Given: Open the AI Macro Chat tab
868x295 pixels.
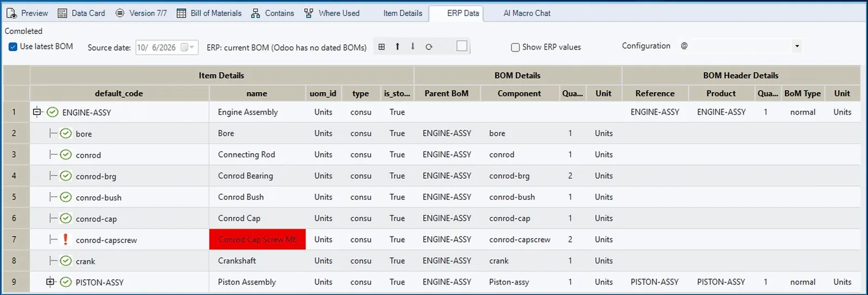Looking at the screenshot, I should (527, 13).
